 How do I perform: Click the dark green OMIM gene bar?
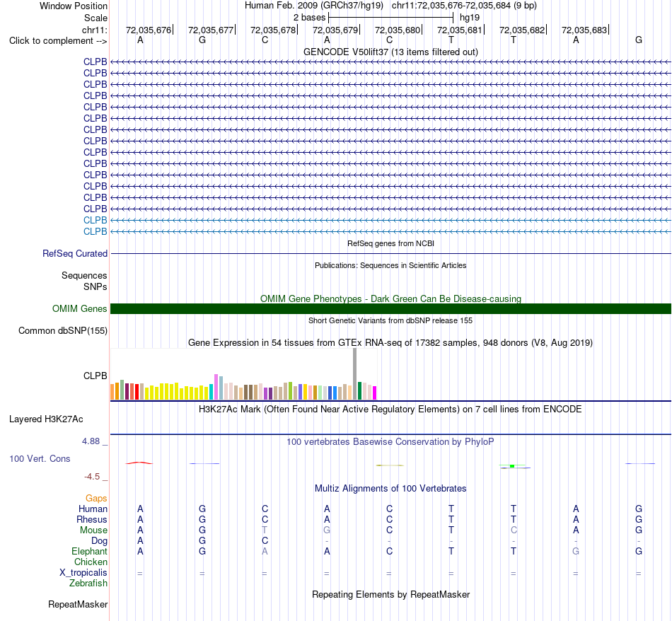[390, 308]
